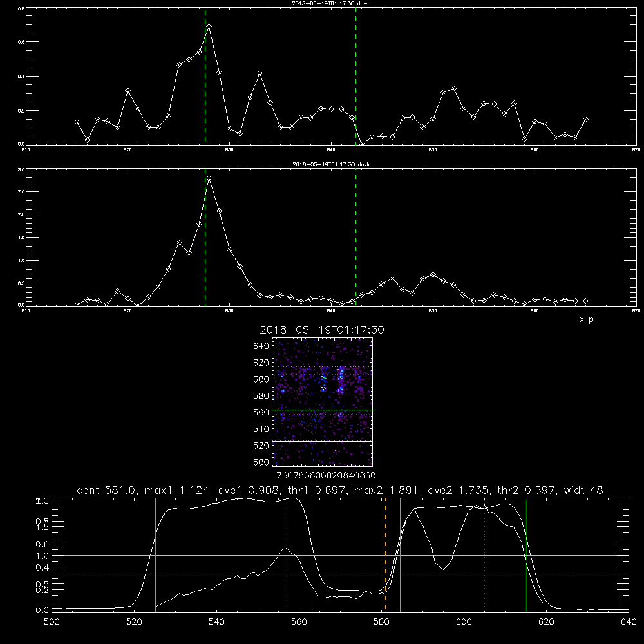Click the '3.0' y-axis label of the dusk plot
Screen dimensions: 644x644
[x=21, y=169]
